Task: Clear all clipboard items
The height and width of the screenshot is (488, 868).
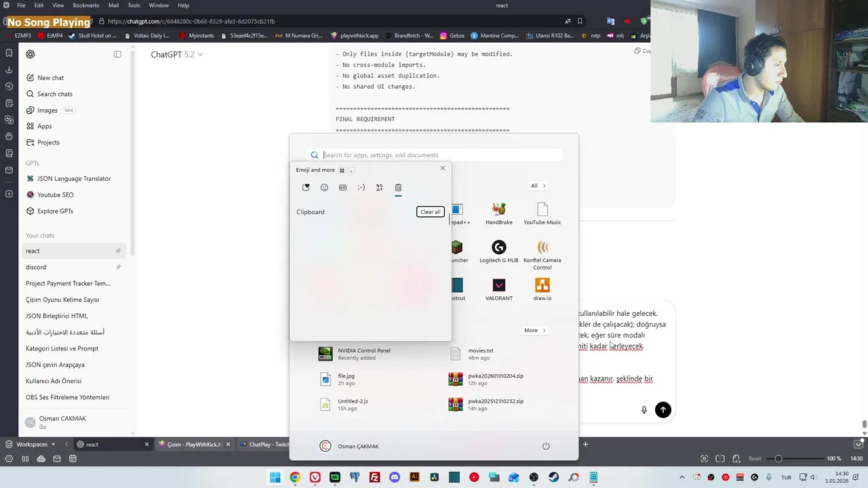Action: [431, 212]
